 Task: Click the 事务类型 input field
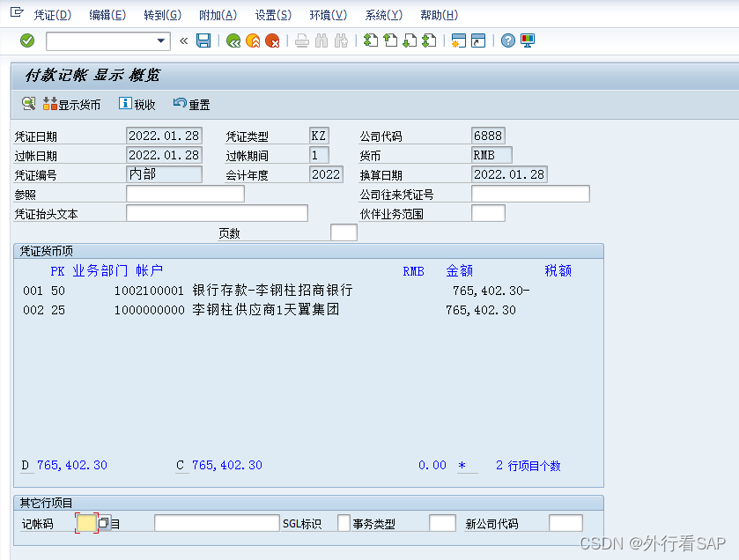(x=442, y=523)
